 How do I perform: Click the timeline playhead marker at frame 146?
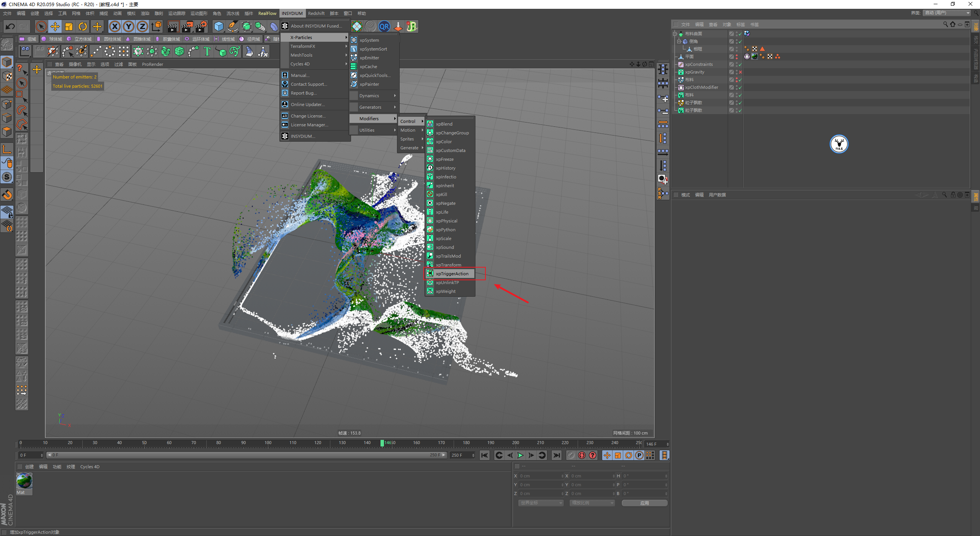pos(382,443)
